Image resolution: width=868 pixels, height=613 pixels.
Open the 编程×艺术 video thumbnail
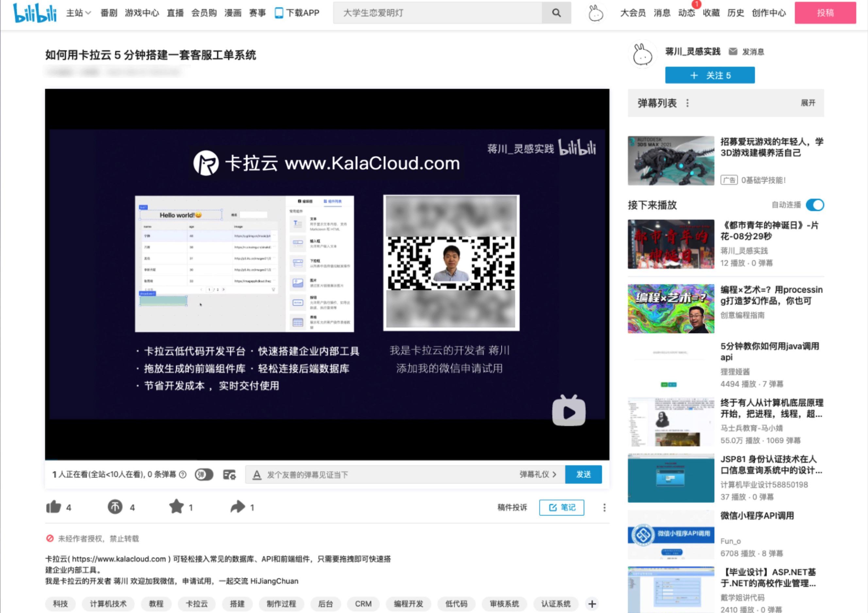point(671,309)
